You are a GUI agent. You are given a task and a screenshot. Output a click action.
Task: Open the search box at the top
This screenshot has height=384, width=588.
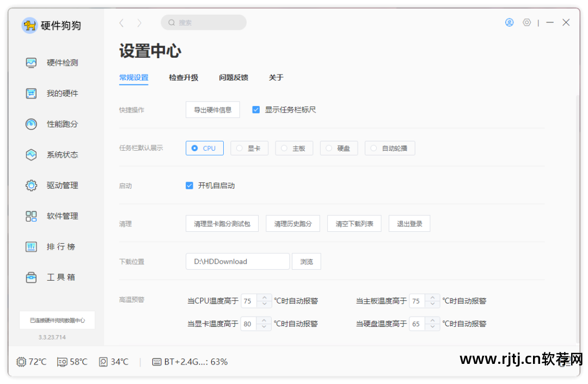204,22
